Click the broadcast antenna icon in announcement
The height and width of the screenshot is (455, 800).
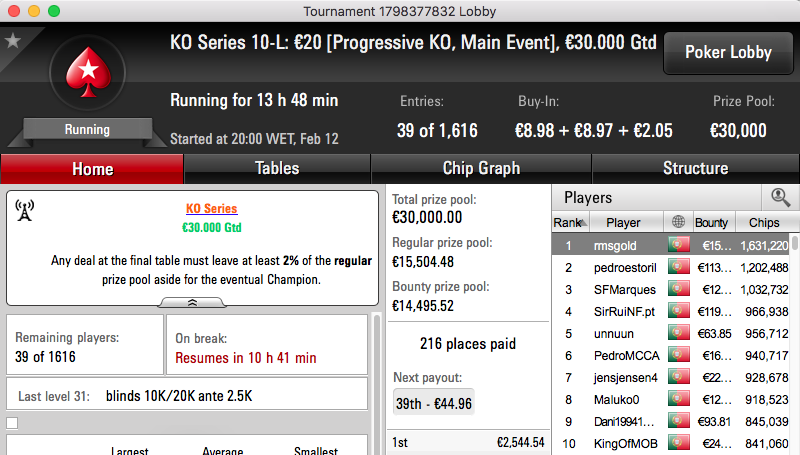tap(24, 210)
